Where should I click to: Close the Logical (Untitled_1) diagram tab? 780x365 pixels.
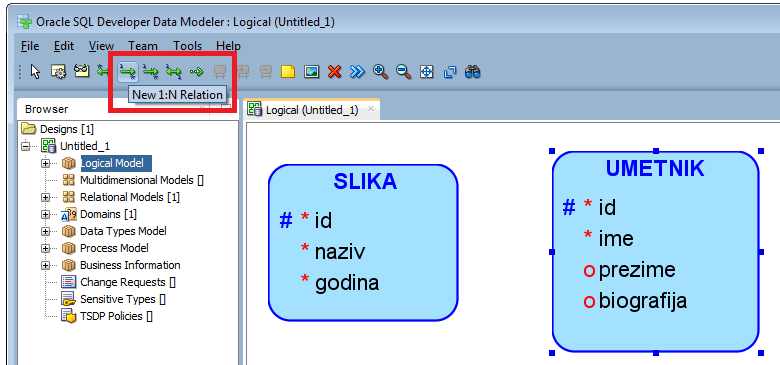[x=371, y=109]
